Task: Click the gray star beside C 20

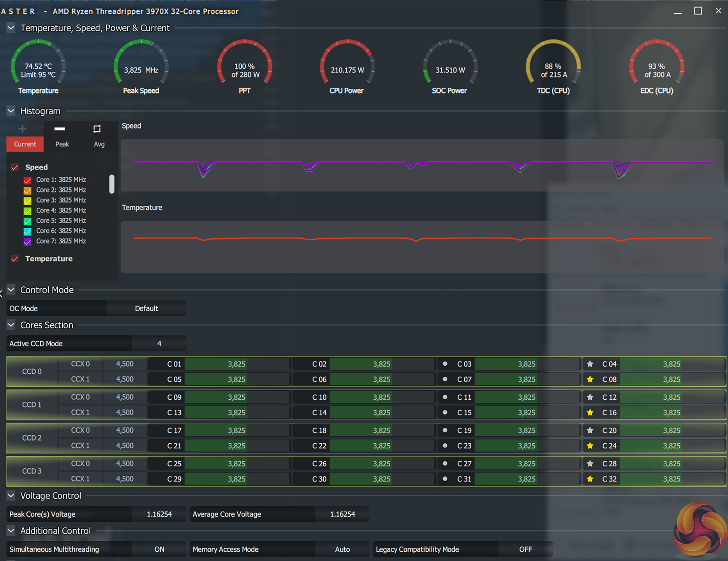Action: coord(590,430)
